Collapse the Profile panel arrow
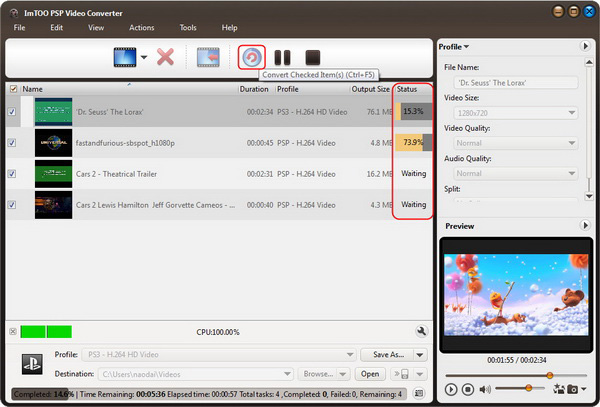 585,46
